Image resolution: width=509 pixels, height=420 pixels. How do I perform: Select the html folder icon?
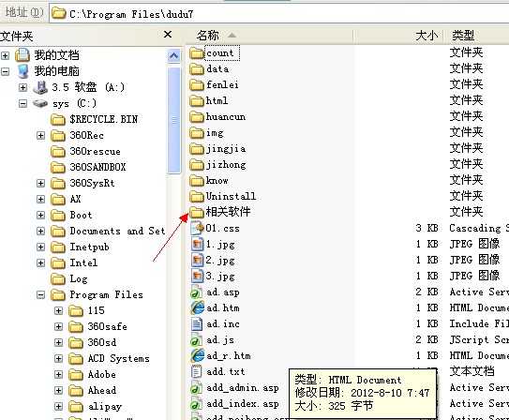197,100
